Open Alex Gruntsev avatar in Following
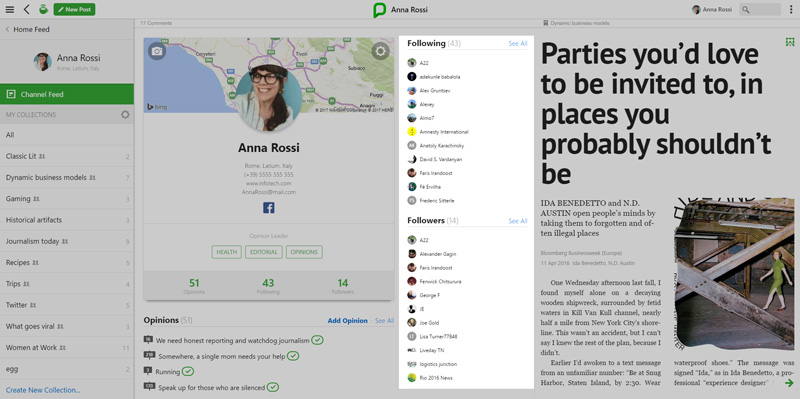Image resolution: width=800 pixels, height=399 pixels. tap(412, 90)
